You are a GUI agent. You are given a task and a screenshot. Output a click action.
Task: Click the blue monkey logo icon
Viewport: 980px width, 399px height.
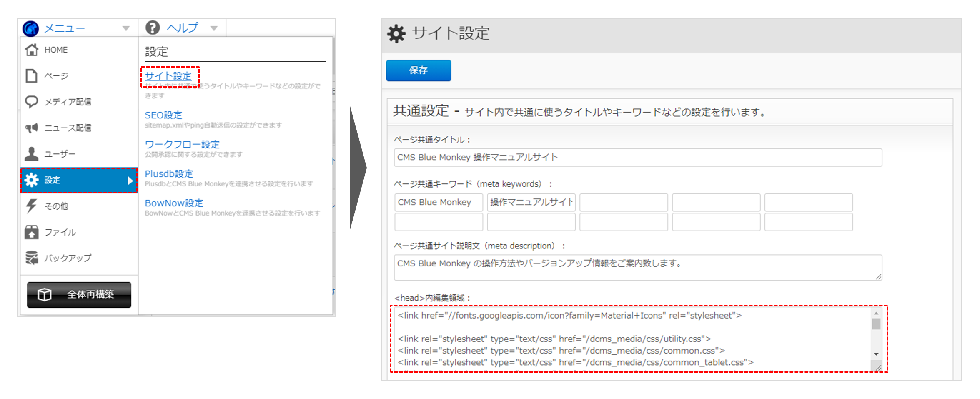pyautogui.click(x=30, y=28)
